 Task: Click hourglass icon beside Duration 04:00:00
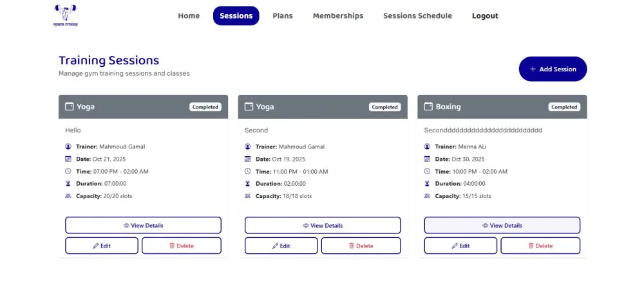[x=427, y=184]
